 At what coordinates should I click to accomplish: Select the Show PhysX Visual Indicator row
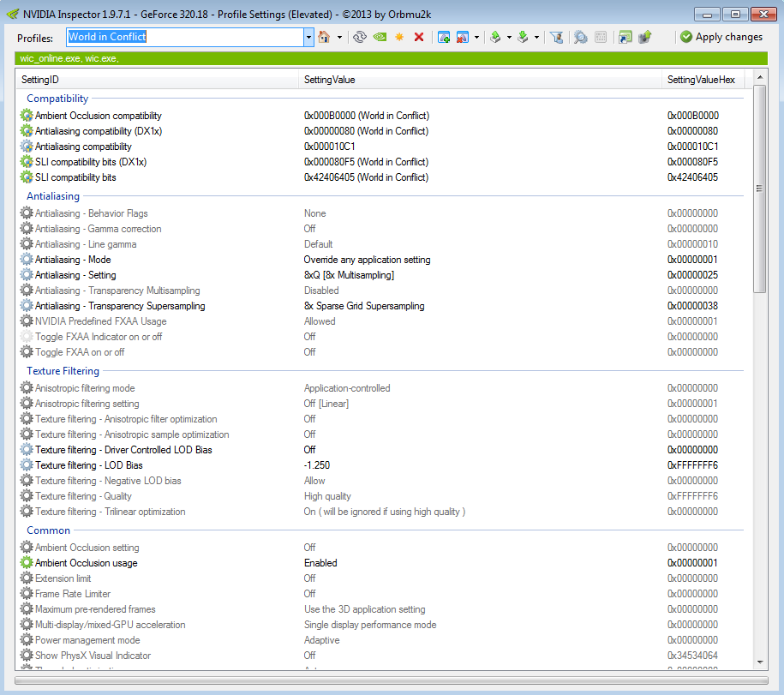382,656
